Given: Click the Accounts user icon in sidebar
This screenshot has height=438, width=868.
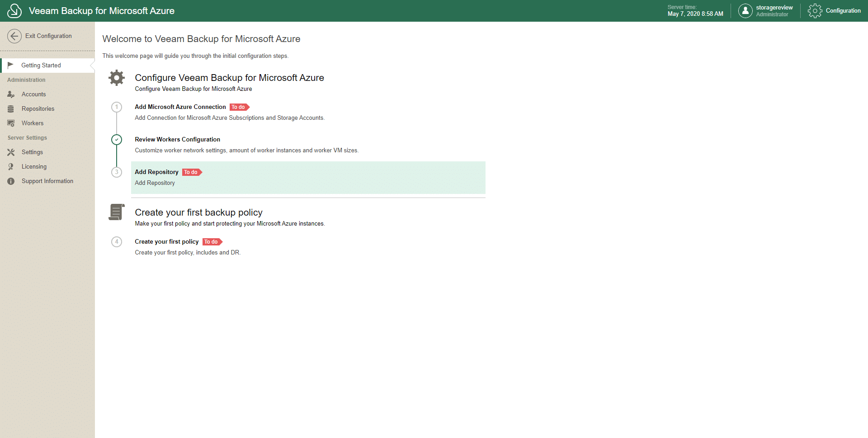Looking at the screenshot, I should point(11,94).
